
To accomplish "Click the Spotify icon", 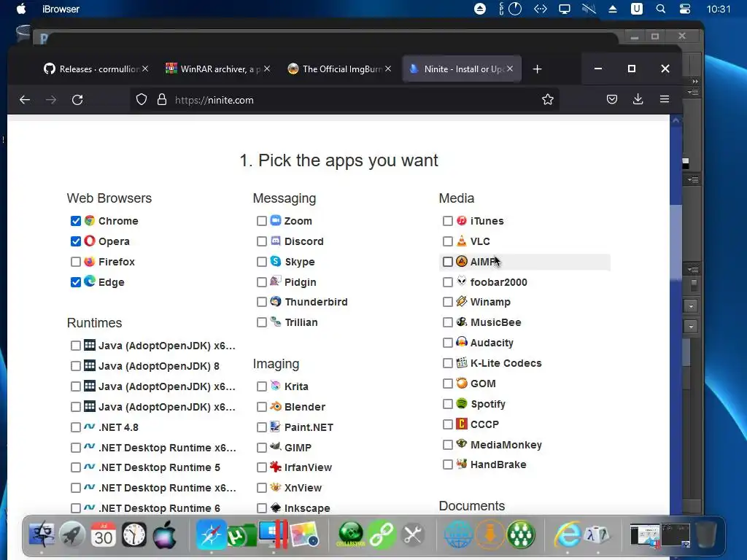I will [x=461, y=403].
